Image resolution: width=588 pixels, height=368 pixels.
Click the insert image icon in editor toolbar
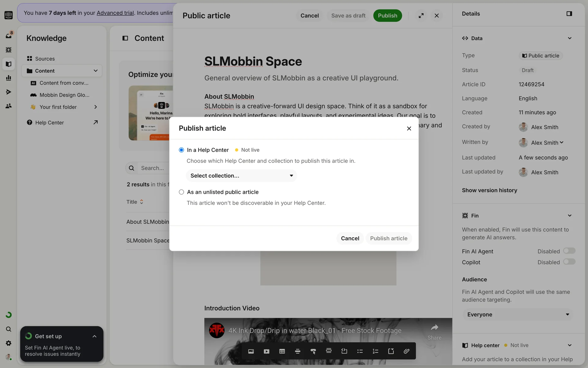pos(251,351)
